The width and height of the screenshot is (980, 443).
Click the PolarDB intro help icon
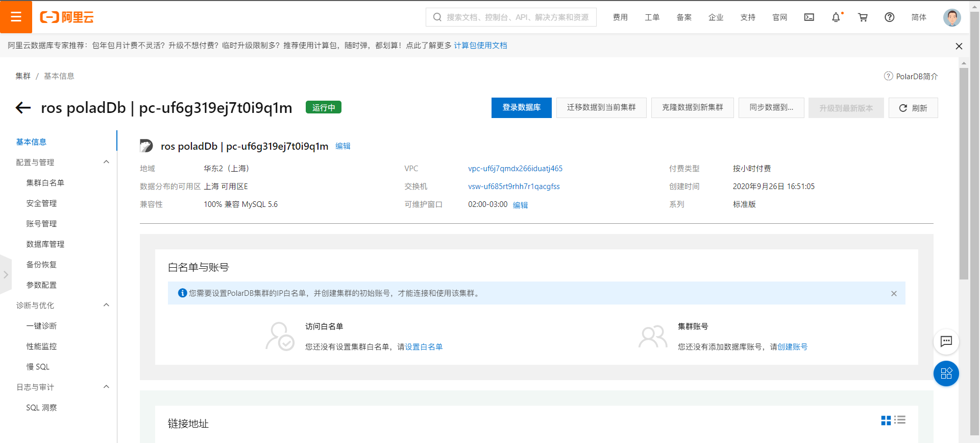[x=888, y=76]
